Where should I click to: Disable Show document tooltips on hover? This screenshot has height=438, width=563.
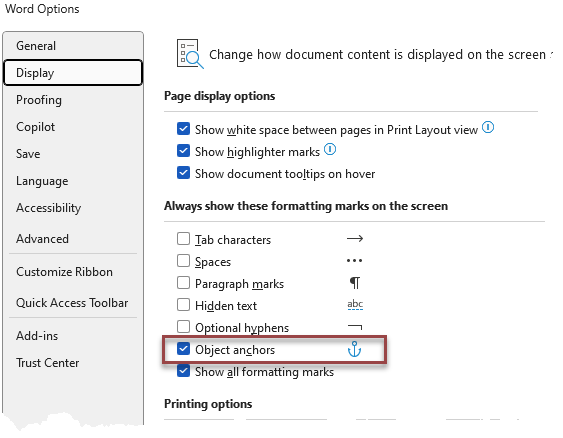pyautogui.click(x=183, y=173)
